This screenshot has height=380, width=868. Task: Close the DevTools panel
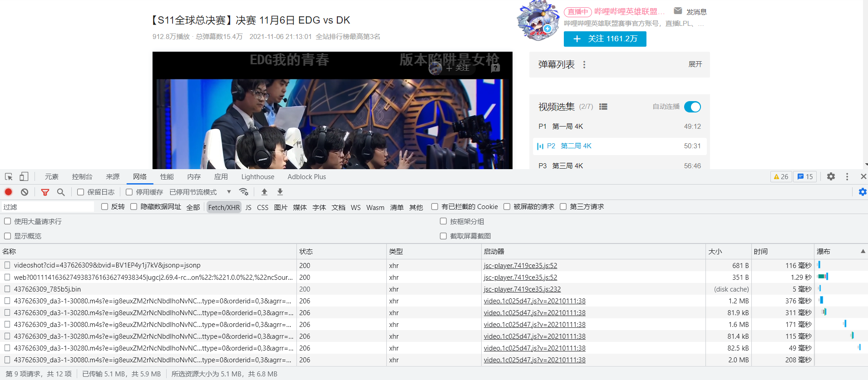click(x=863, y=176)
